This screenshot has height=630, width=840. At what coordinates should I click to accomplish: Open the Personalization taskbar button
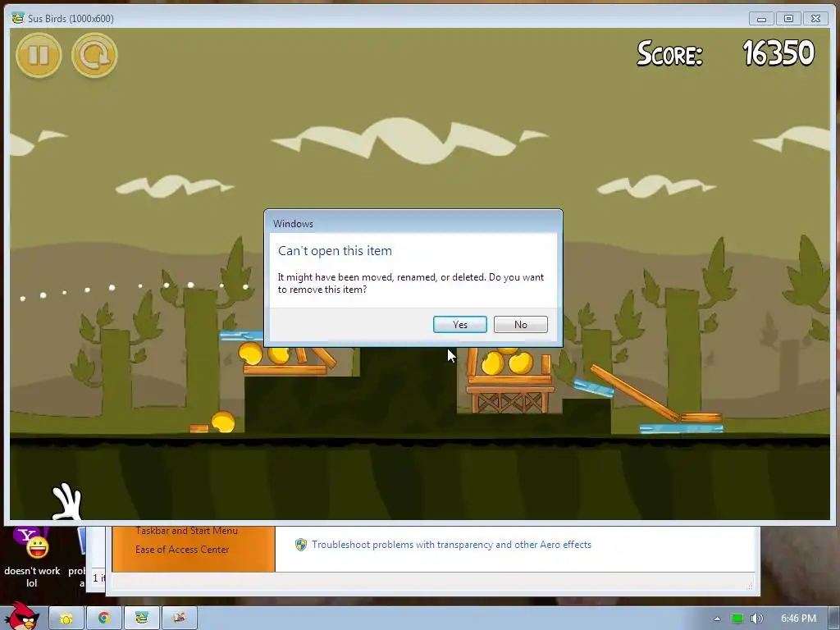coord(179,619)
